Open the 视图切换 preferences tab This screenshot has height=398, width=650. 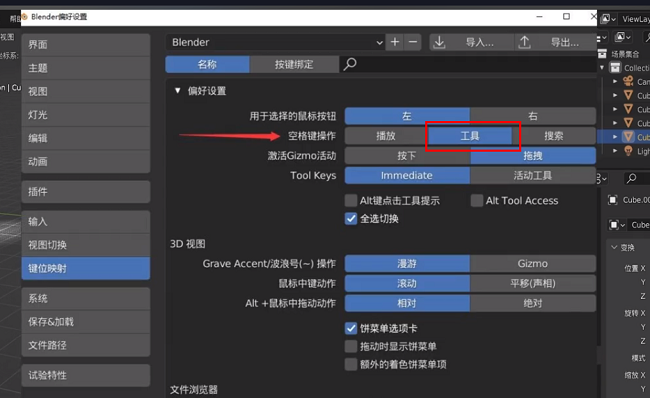click(86, 245)
